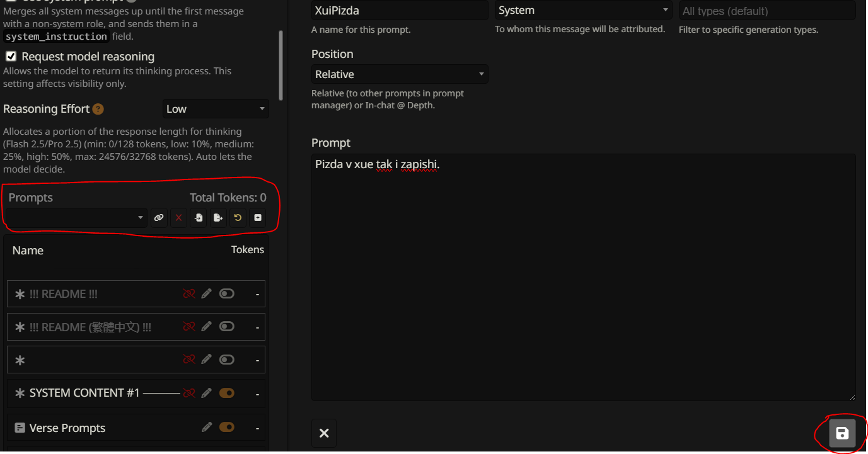Click the Tokens column header

(248, 250)
